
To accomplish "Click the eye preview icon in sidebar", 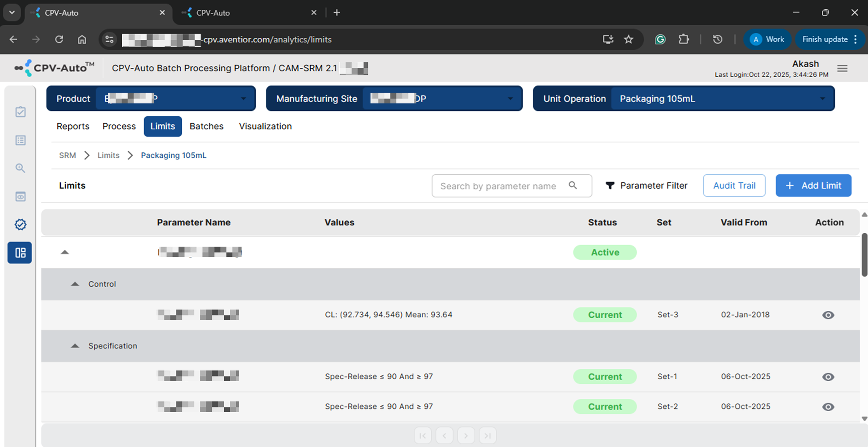I will [x=20, y=196].
